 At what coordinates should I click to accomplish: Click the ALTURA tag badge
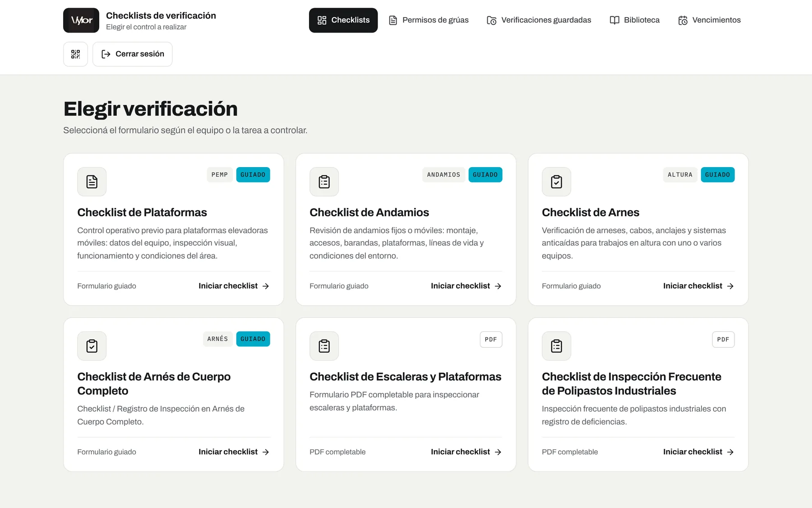pyautogui.click(x=680, y=175)
